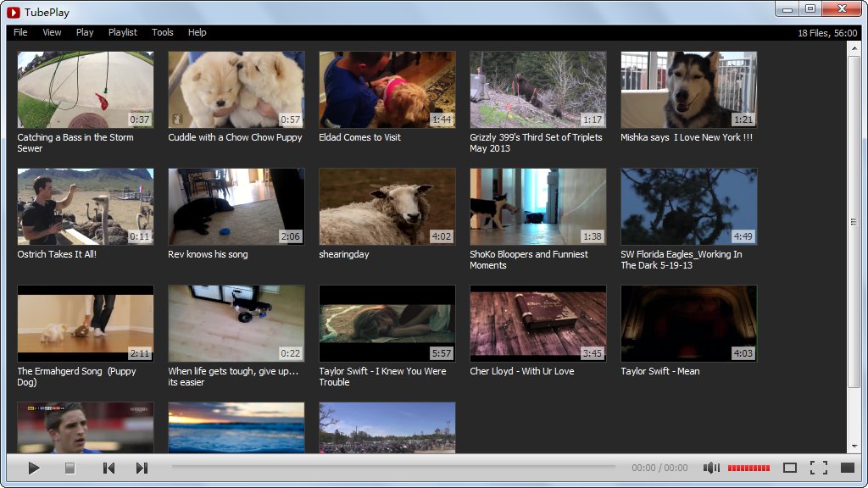Click the playback seek bar

click(x=393, y=467)
